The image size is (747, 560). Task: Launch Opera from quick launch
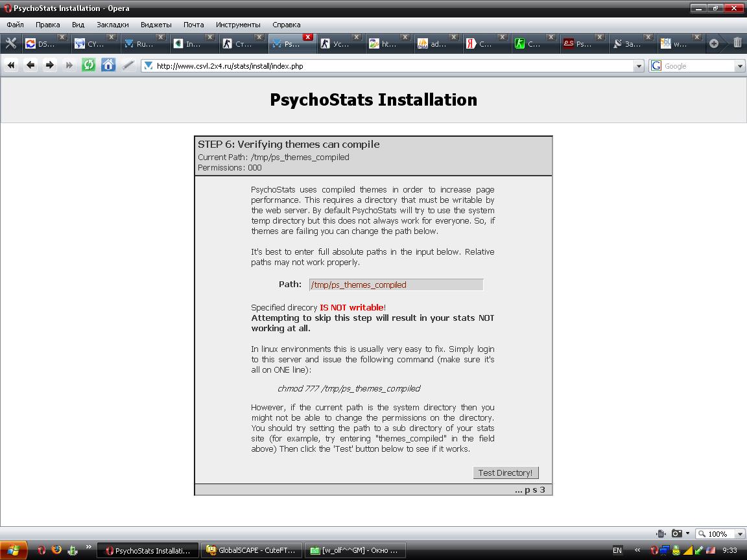[x=41, y=550]
